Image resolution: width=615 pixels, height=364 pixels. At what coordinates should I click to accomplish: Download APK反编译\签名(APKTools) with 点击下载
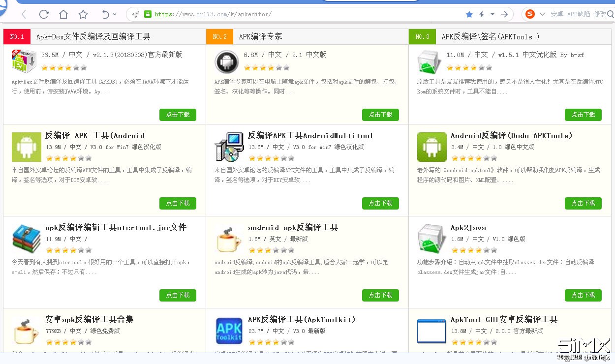pyautogui.click(x=583, y=115)
